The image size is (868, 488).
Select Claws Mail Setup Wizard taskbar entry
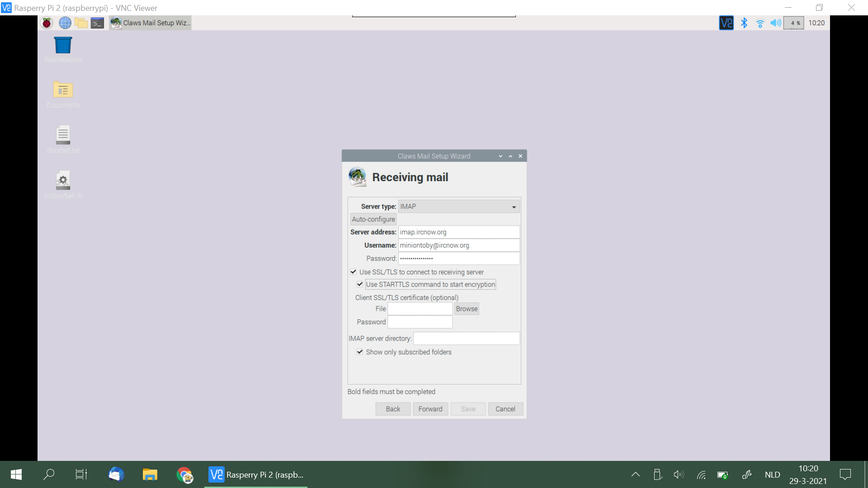click(x=151, y=23)
